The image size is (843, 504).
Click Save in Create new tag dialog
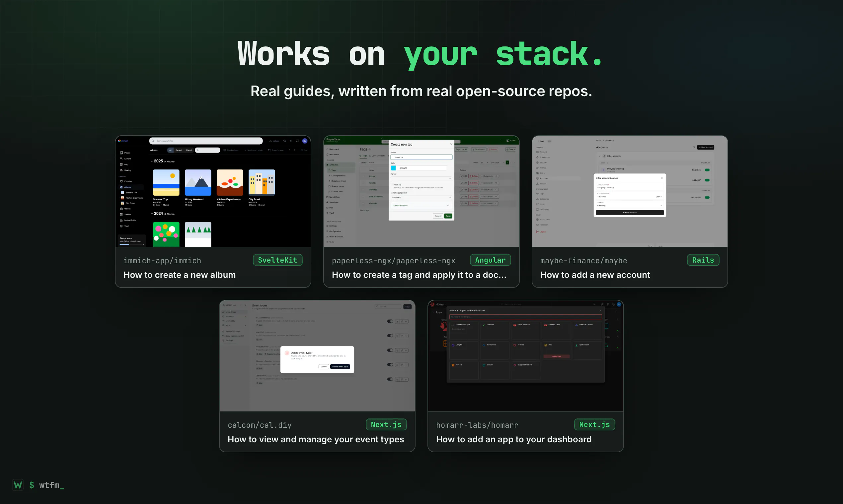(448, 216)
